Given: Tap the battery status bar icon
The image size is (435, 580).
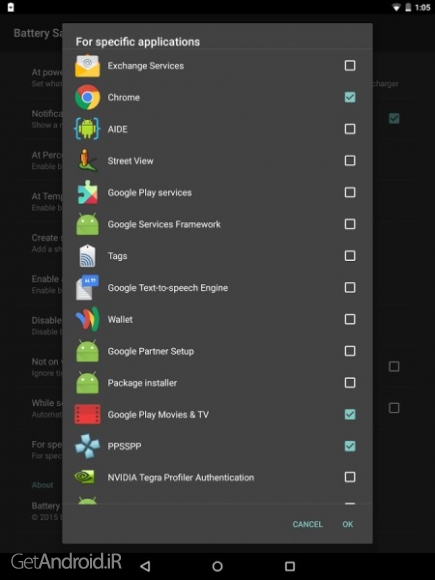Looking at the screenshot, I should click(x=408, y=7).
